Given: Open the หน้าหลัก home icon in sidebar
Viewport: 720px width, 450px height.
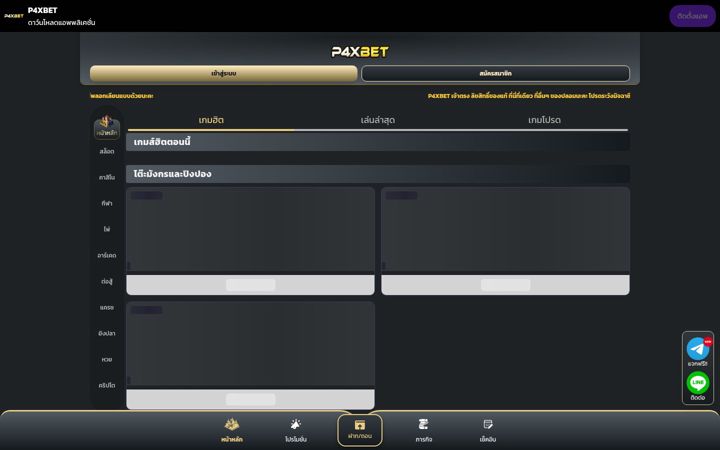Looking at the screenshot, I should pos(107,127).
